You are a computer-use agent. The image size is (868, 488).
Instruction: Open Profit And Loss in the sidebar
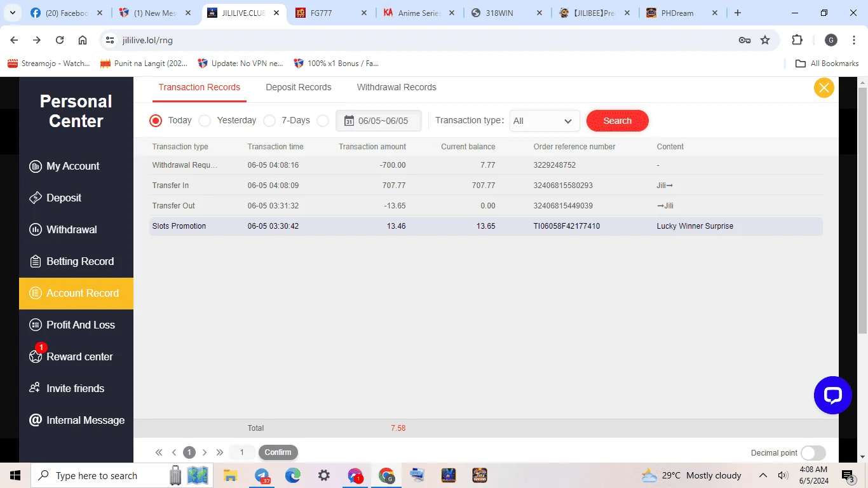coord(76,325)
